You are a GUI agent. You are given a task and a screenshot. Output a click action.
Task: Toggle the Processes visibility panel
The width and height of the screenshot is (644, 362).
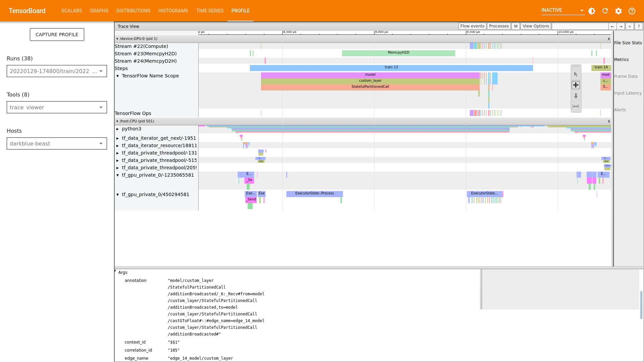click(499, 26)
